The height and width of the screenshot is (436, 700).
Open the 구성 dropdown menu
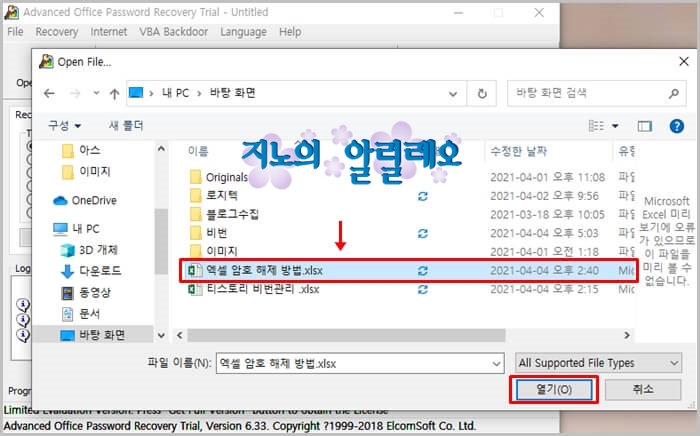[x=64, y=125]
